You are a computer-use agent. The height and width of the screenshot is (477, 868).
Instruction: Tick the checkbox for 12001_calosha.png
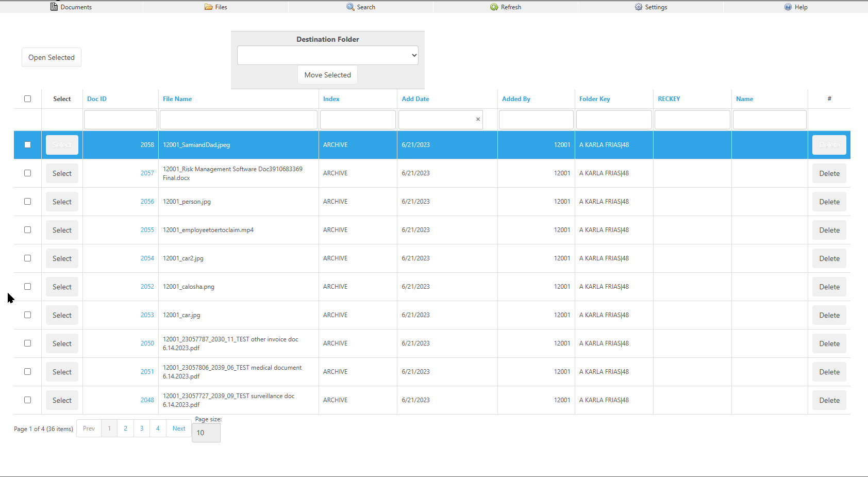pos(28,287)
